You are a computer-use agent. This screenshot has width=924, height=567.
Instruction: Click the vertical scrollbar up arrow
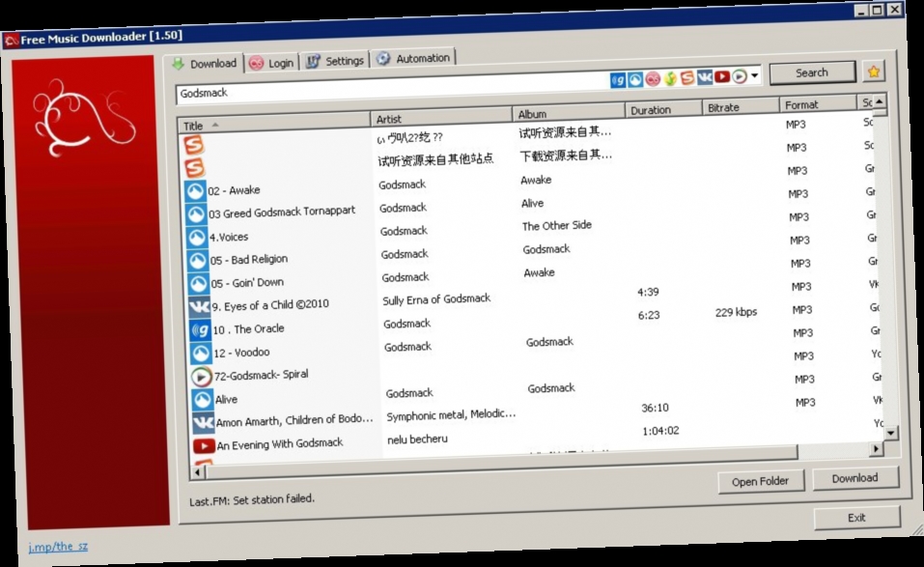coord(880,102)
